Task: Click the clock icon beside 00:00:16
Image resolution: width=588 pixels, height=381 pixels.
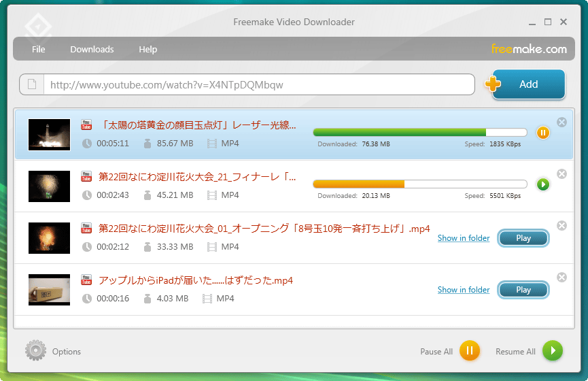Action: tap(87, 299)
